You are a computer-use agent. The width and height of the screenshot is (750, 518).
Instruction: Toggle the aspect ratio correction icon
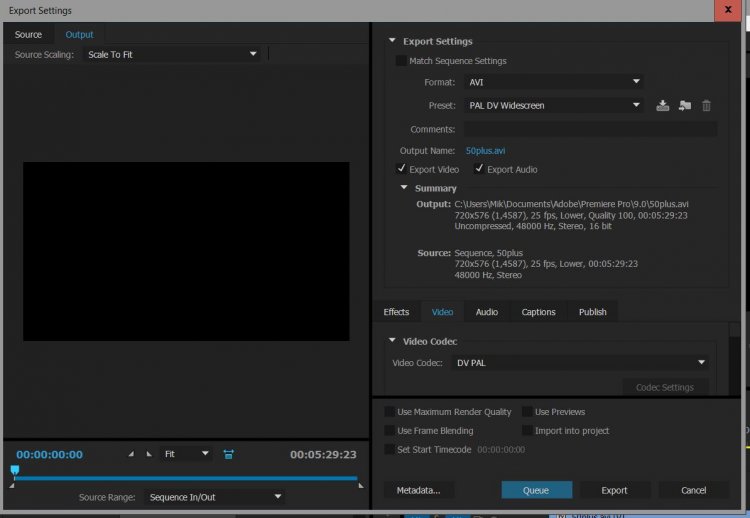click(x=229, y=454)
